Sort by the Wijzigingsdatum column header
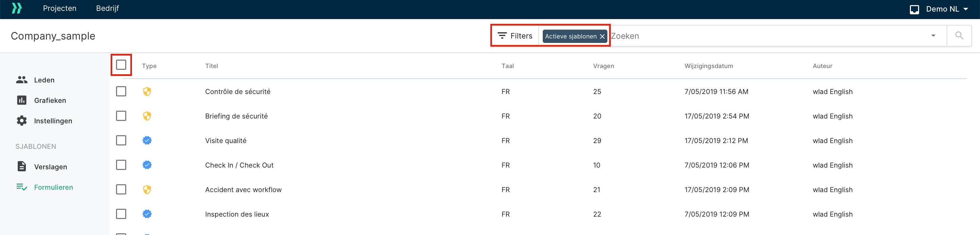 coord(708,66)
